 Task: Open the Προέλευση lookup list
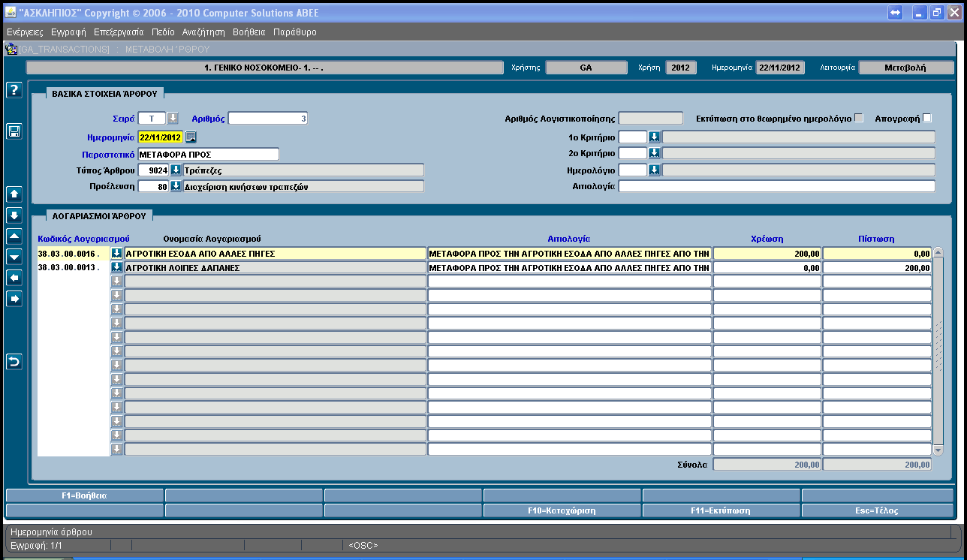pos(176,186)
